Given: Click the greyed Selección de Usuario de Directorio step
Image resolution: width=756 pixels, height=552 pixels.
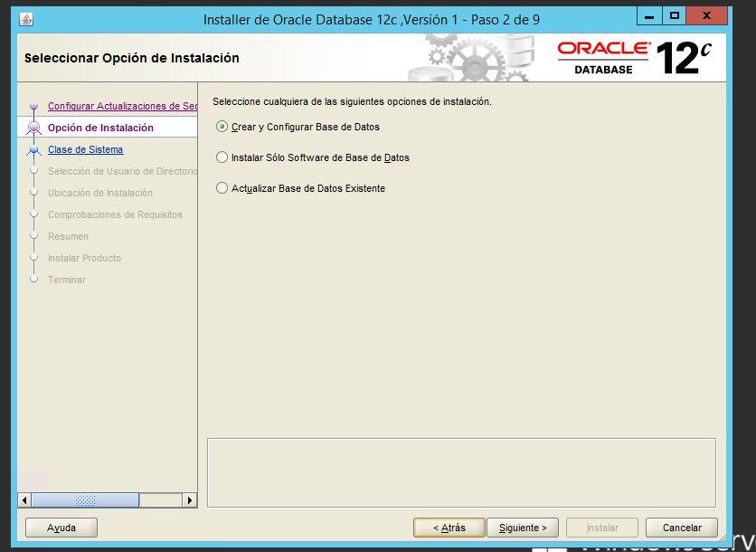Looking at the screenshot, I should point(122,171).
